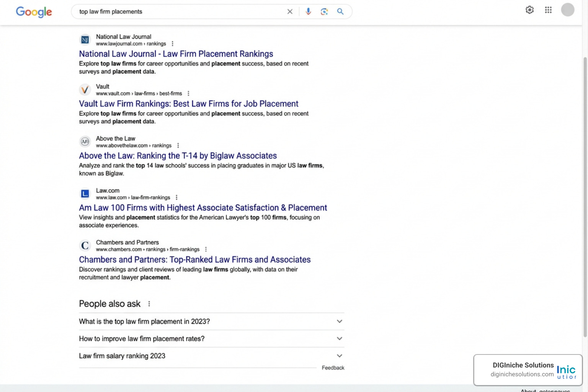Click Chambers and Partners favicon
This screenshot has height=392, width=588.
tap(85, 245)
